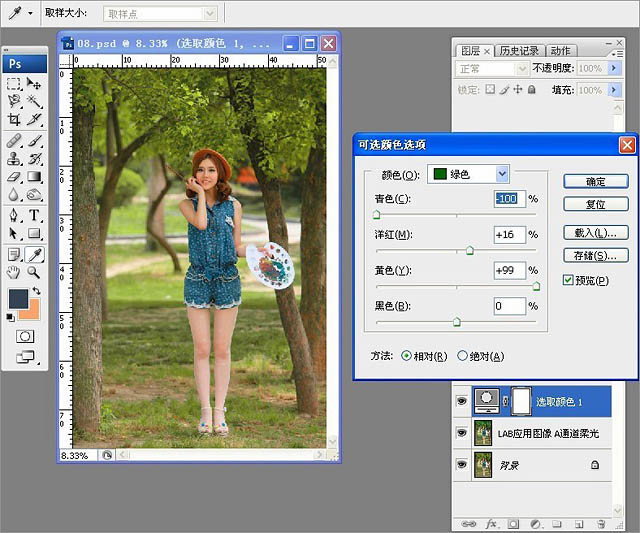Click the 洋红(M) value input field
The width and height of the screenshot is (640, 533).
click(509, 235)
